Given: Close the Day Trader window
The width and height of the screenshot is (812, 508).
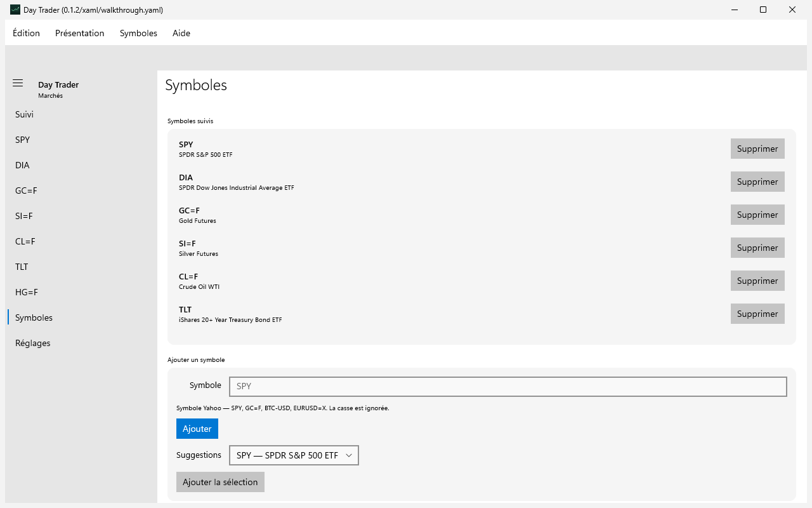Looking at the screenshot, I should point(792,10).
